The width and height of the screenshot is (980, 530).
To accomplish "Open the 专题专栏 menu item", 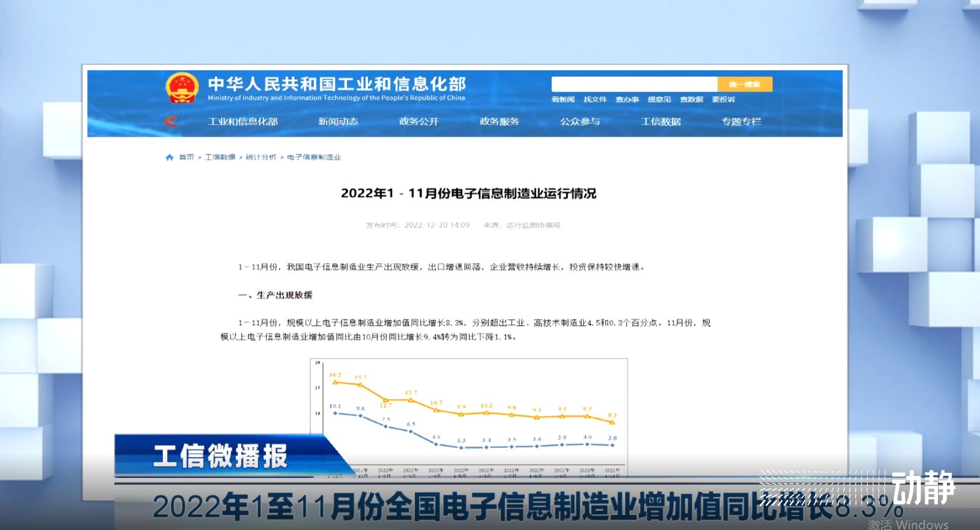I will pyautogui.click(x=741, y=121).
